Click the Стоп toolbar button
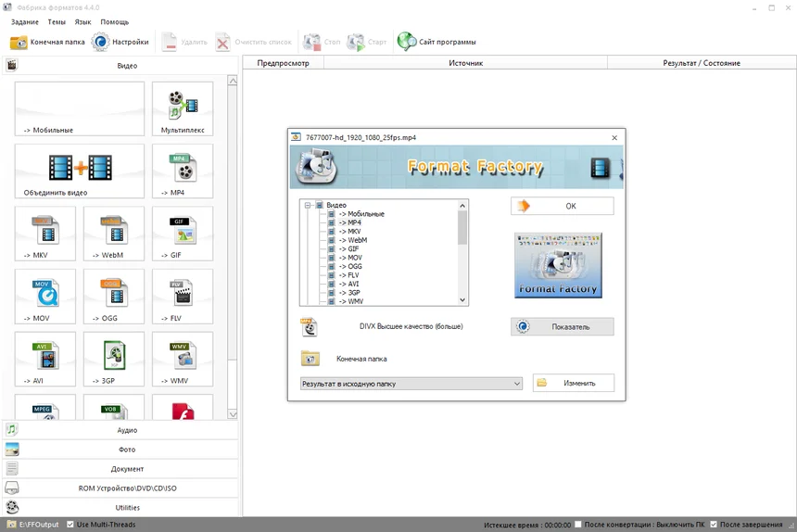The width and height of the screenshot is (797, 532). point(322,43)
